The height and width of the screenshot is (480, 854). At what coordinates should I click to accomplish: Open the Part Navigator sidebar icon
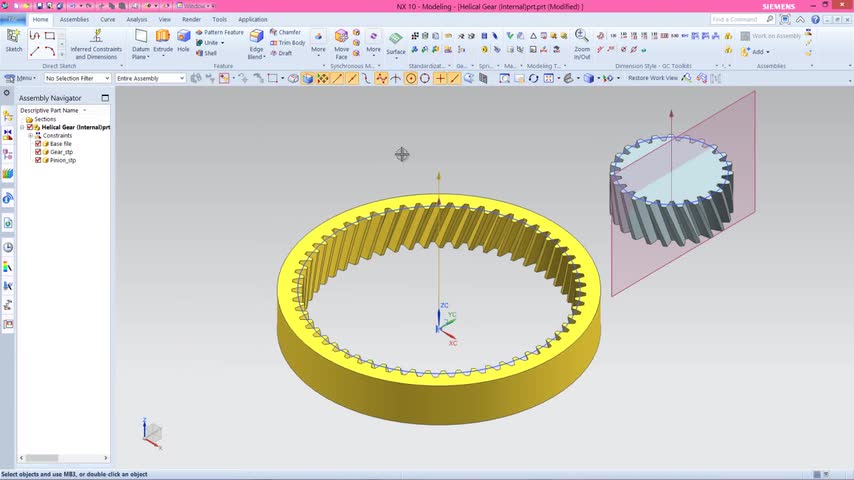tap(8, 155)
